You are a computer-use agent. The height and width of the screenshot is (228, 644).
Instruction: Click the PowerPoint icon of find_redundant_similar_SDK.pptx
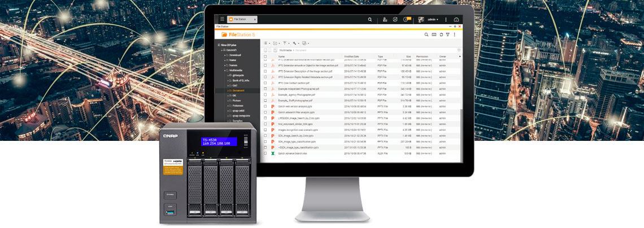[x=272, y=124]
